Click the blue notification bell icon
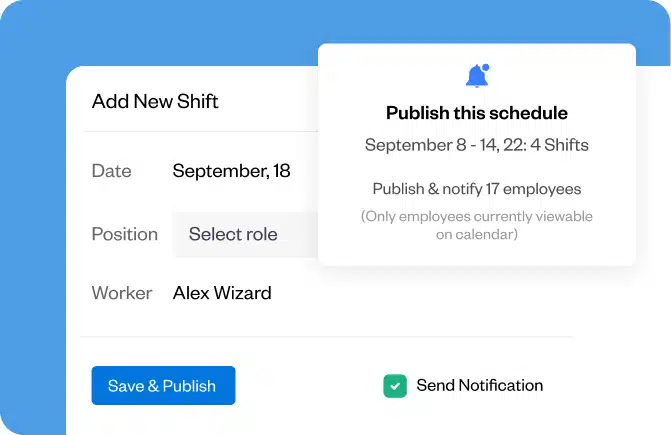This screenshot has width=671, height=435. point(476,76)
